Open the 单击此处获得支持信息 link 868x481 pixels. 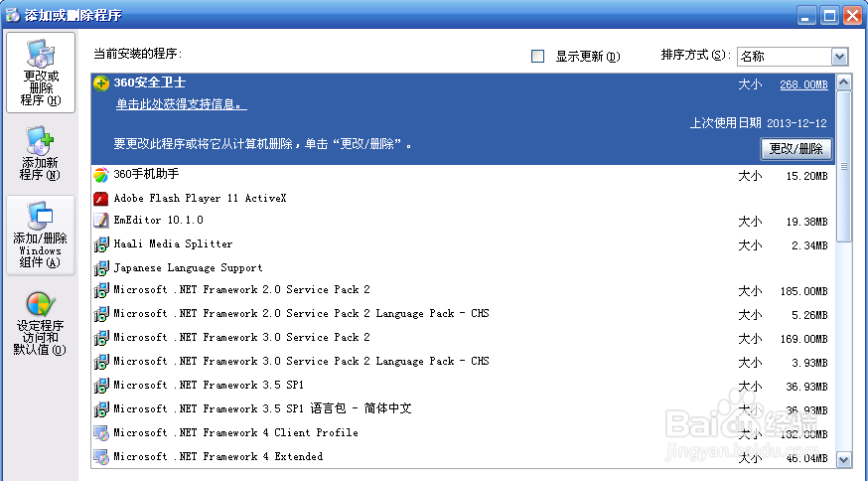[181, 103]
